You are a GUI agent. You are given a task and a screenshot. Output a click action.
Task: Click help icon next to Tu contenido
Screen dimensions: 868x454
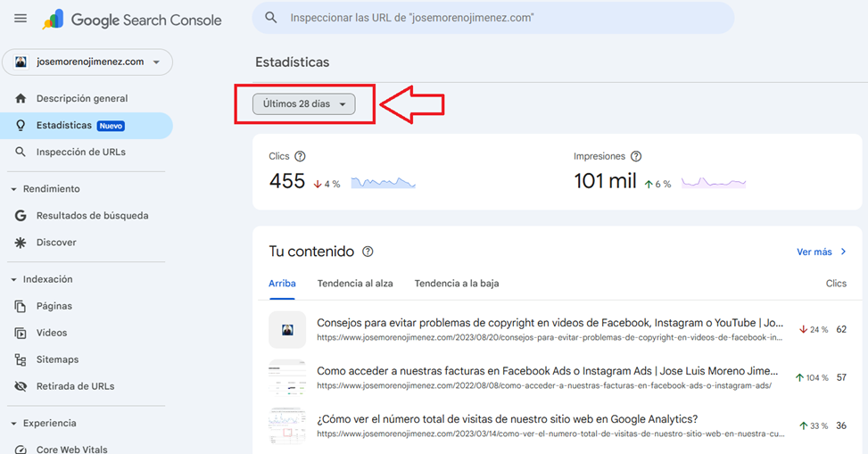point(368,252)
